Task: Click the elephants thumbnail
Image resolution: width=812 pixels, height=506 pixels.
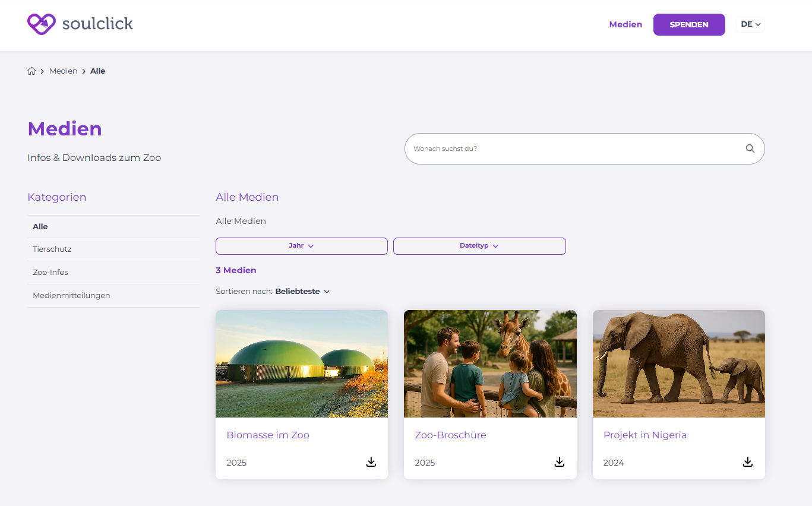Action: coord(679,363)
